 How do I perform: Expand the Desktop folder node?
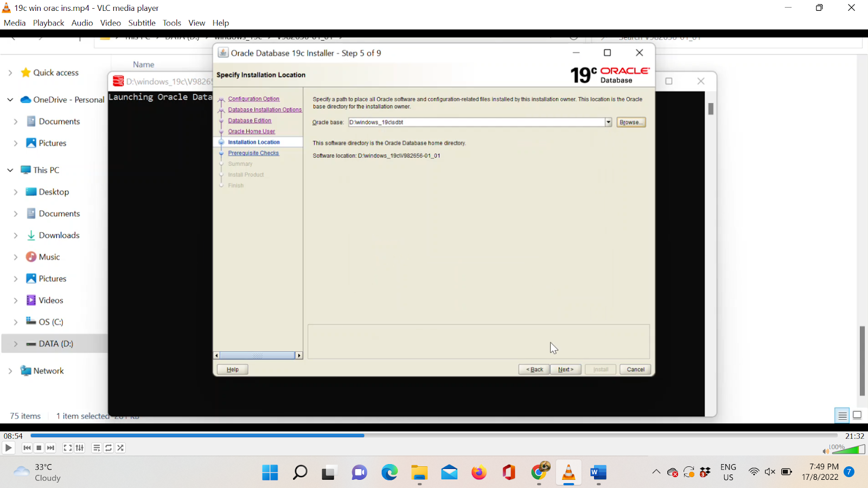pyautogui.click(x=15, y=192)
